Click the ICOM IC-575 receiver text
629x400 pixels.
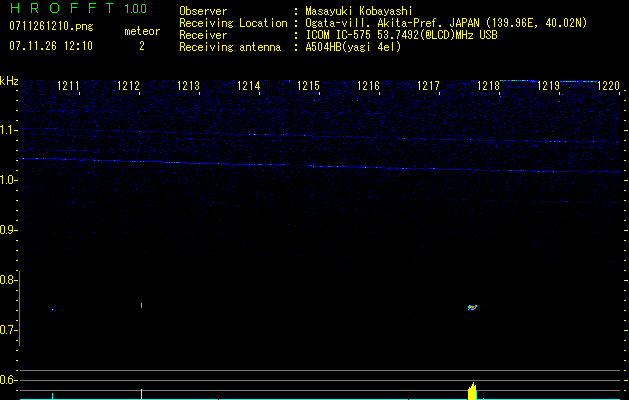[401, 35]
